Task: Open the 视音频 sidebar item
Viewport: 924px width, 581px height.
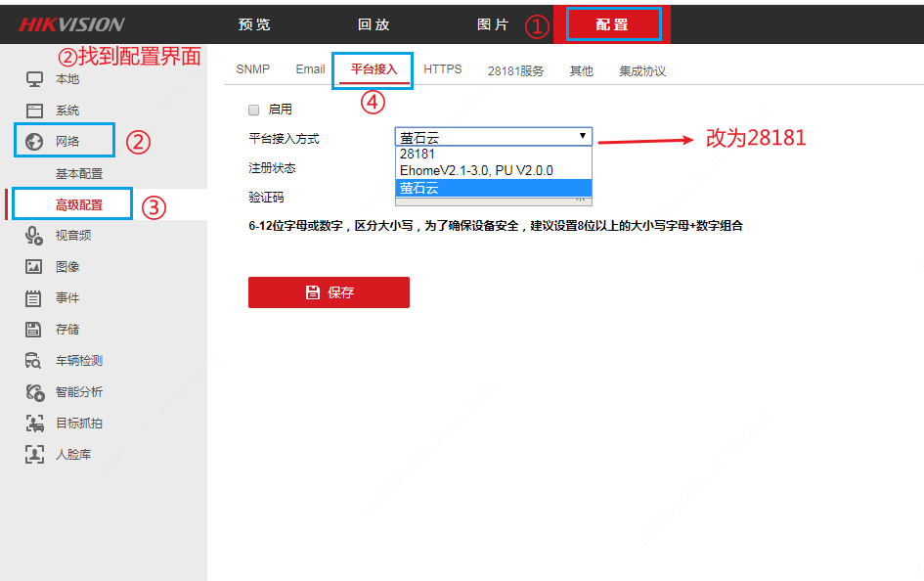Action: pos(73,236)
